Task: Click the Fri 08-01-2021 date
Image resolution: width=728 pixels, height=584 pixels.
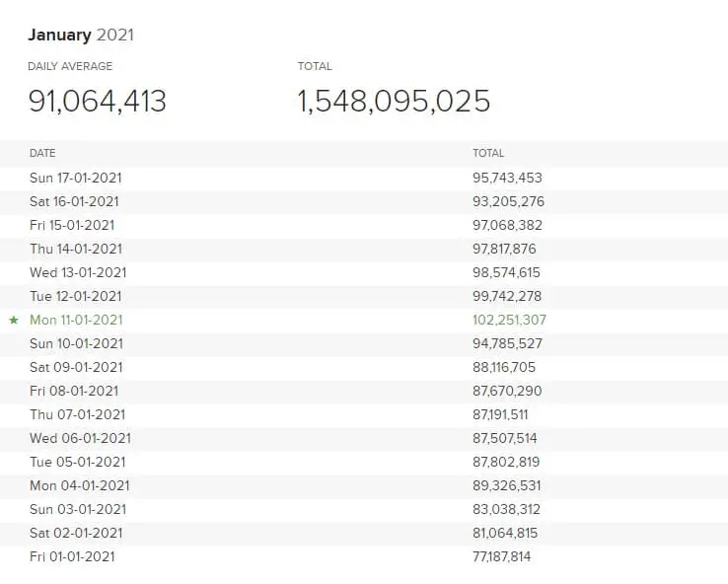Action: click(x=74, y=391)
